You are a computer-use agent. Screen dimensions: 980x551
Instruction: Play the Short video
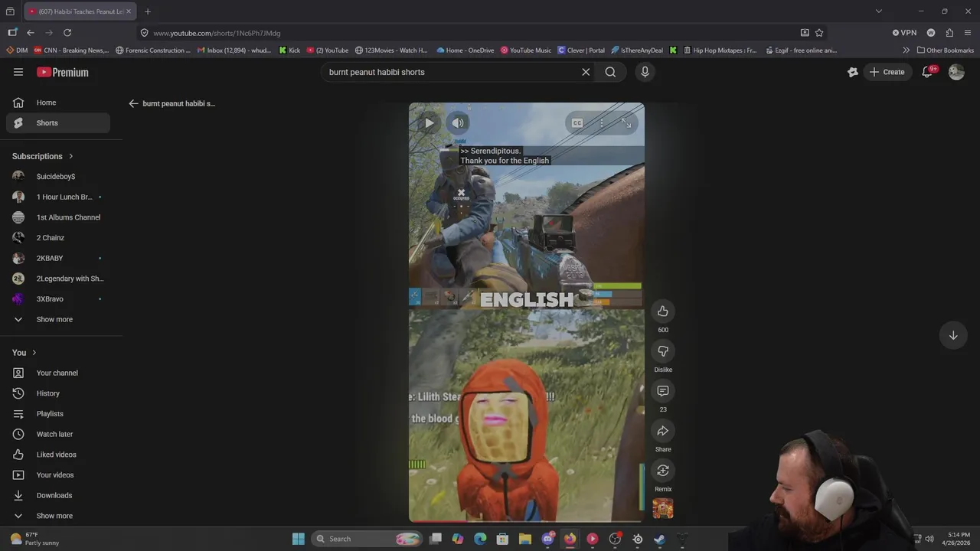pyautogui.click(x=429, y=122)
